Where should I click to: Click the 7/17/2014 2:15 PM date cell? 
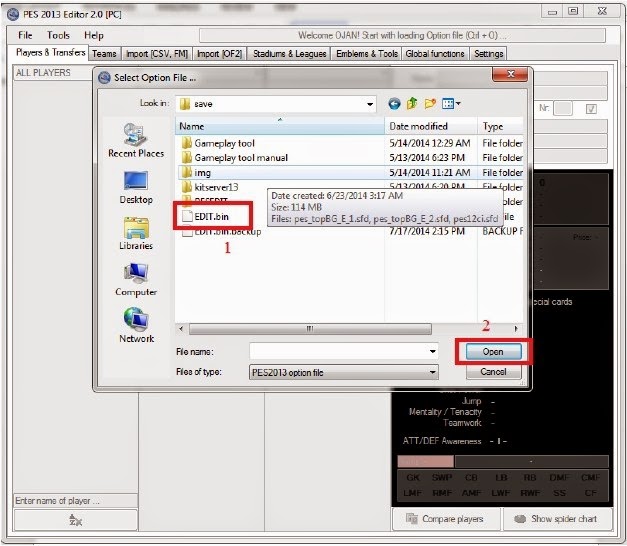[x=427, y=231]
